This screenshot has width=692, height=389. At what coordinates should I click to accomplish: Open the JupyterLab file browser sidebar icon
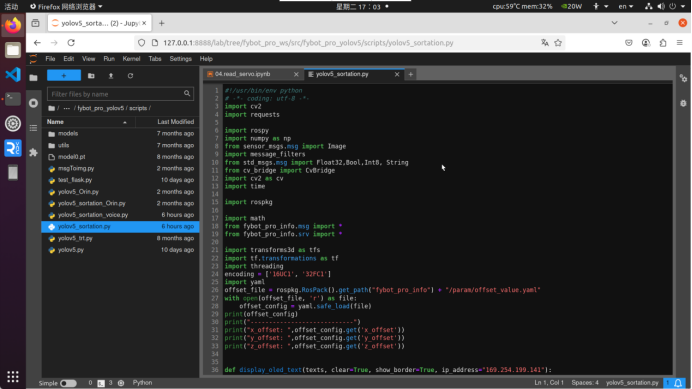34,78
